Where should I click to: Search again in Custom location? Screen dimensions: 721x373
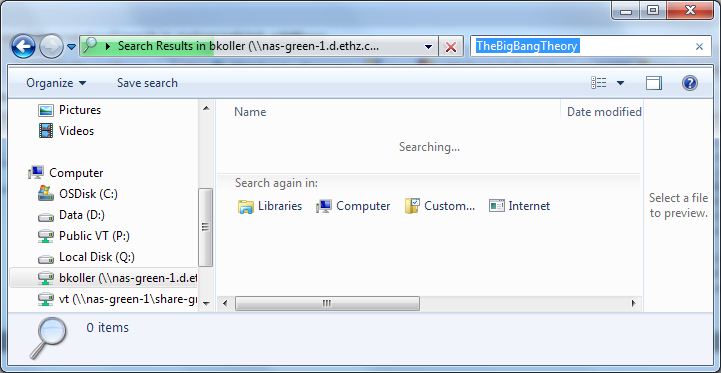439,206
